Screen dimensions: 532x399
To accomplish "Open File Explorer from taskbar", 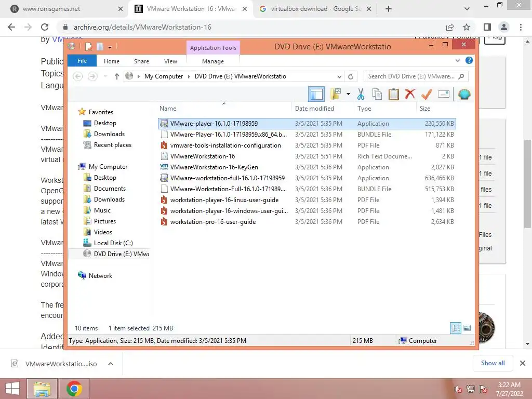I will [42, 389].
